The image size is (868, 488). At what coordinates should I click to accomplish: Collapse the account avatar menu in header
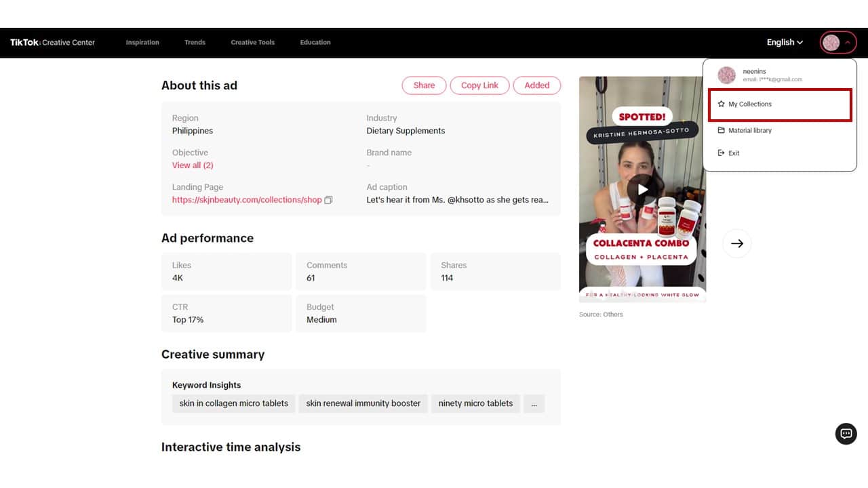coord(838,42)
